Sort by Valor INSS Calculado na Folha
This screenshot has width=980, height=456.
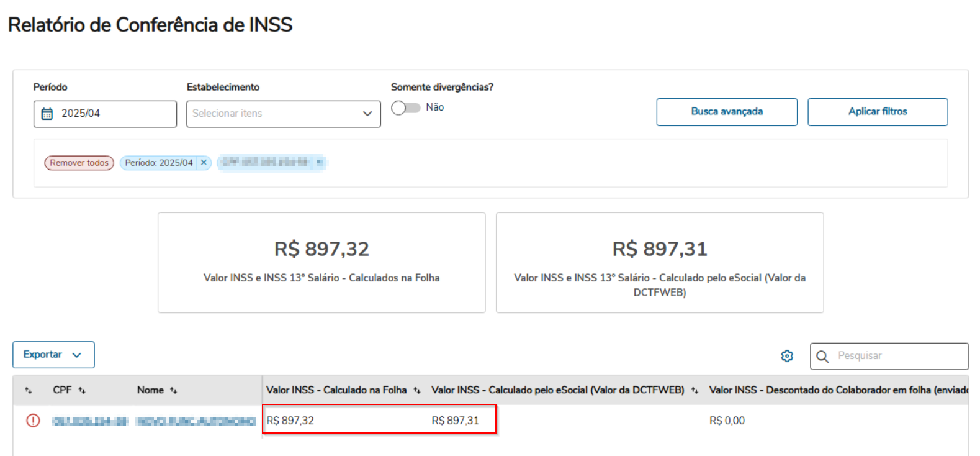(x=417, y=391)
